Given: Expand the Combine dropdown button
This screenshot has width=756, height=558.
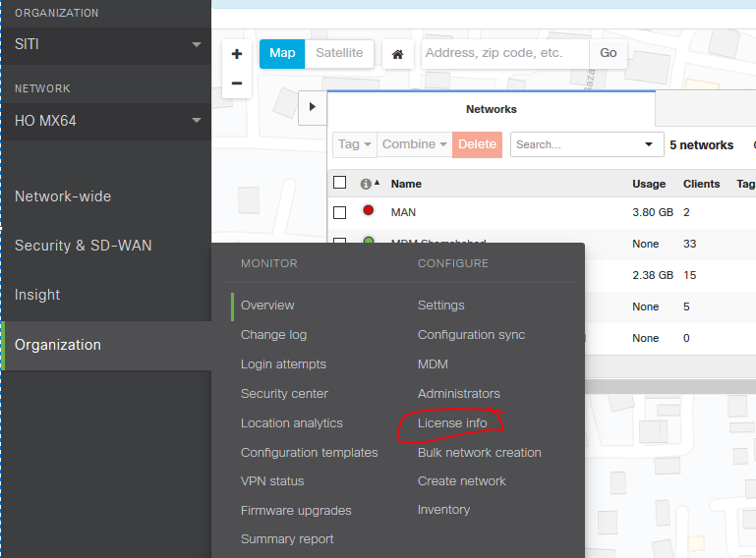Looking at the screenshot, I should (x=415, y=144).
